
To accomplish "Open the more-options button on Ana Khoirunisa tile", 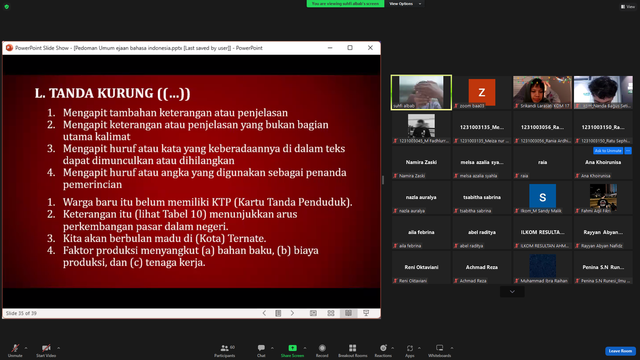I will point(628,151).
